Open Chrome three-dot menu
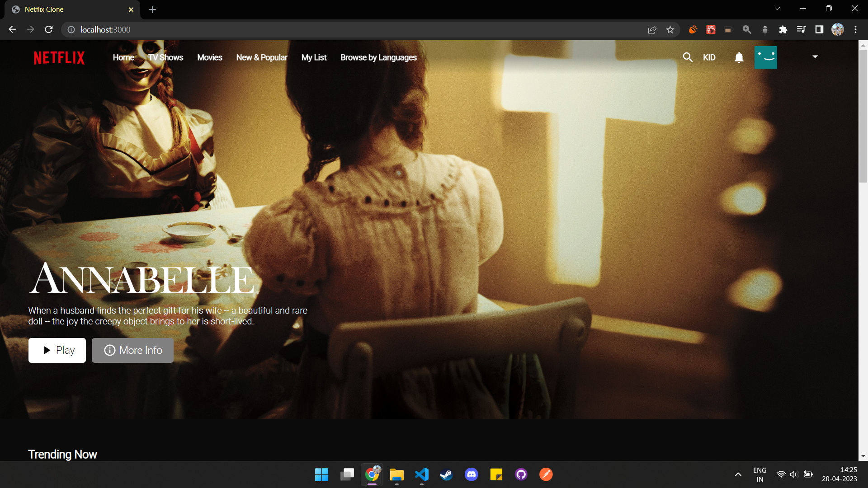The image size is (868, 488). 855,29
